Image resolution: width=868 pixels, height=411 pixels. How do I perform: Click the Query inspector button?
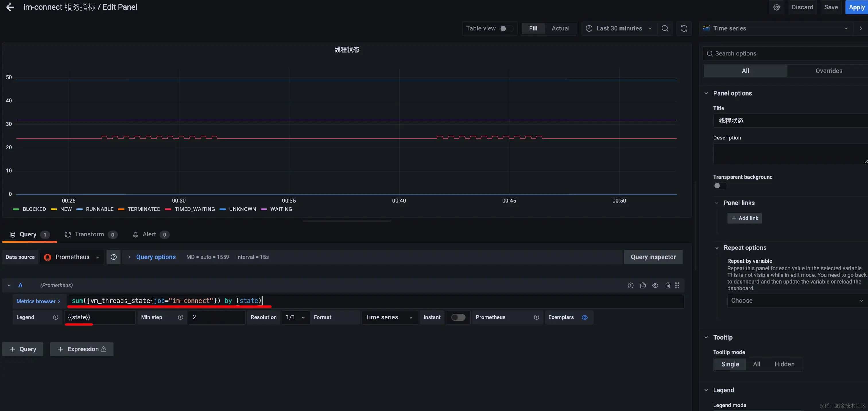point(653,257)
